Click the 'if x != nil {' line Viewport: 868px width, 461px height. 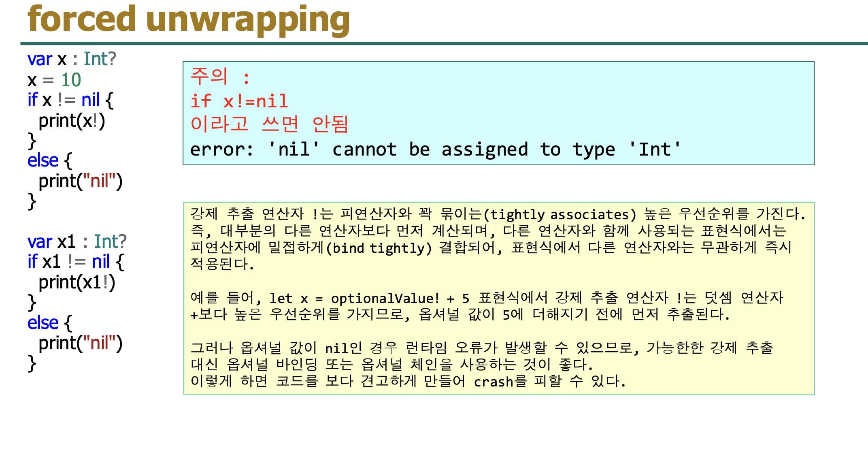[70, 100]
